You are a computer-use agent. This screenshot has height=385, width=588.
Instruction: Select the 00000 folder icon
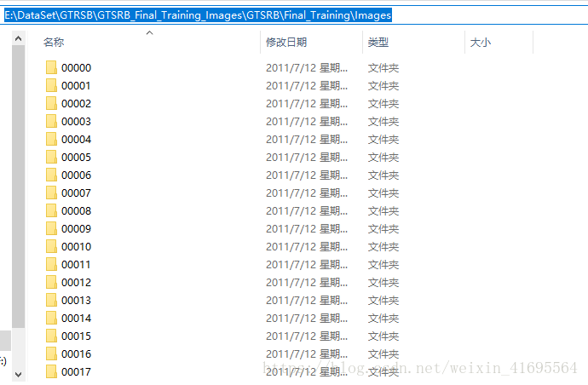(x=51, y=67)
